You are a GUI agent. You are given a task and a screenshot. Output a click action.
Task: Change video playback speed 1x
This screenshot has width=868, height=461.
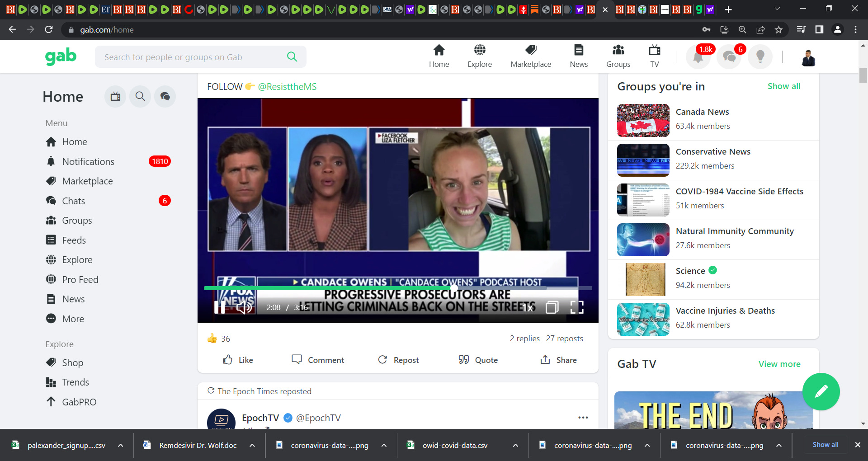click(528, 308)
